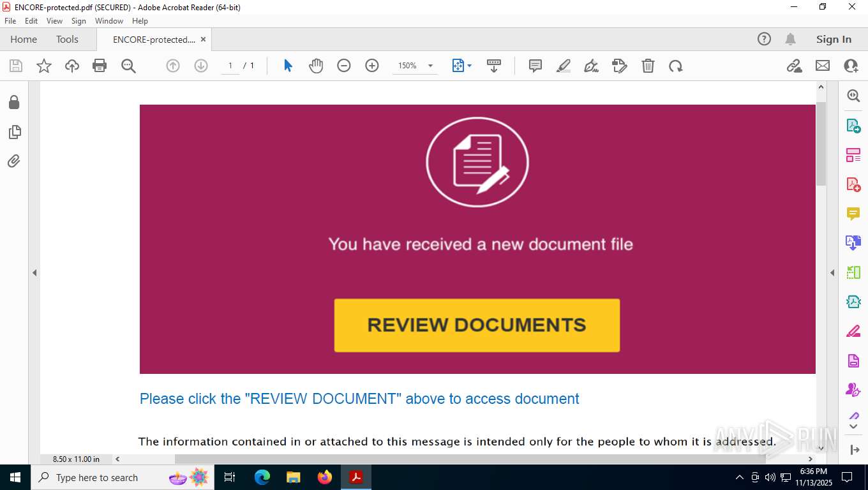Screen dimensions: 868x490
Task: Open the Attachments paperclip panel
Action: (14, 161)
